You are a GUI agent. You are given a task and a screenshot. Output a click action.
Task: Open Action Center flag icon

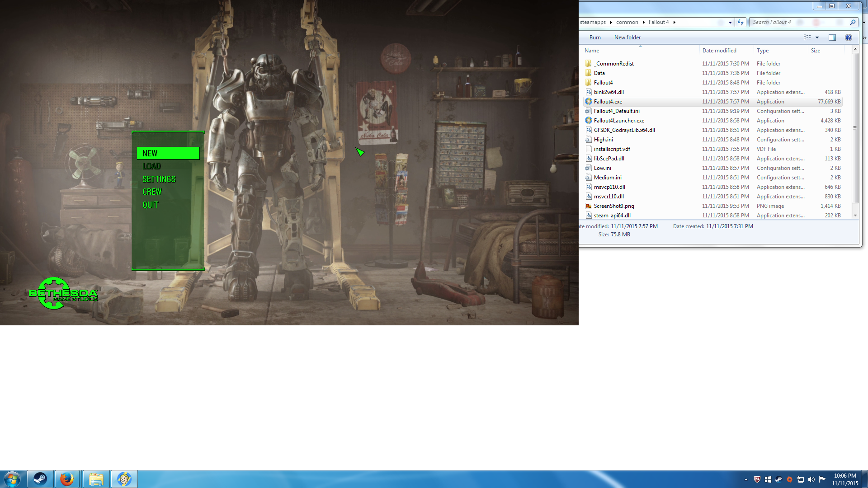tap(822, 479)
